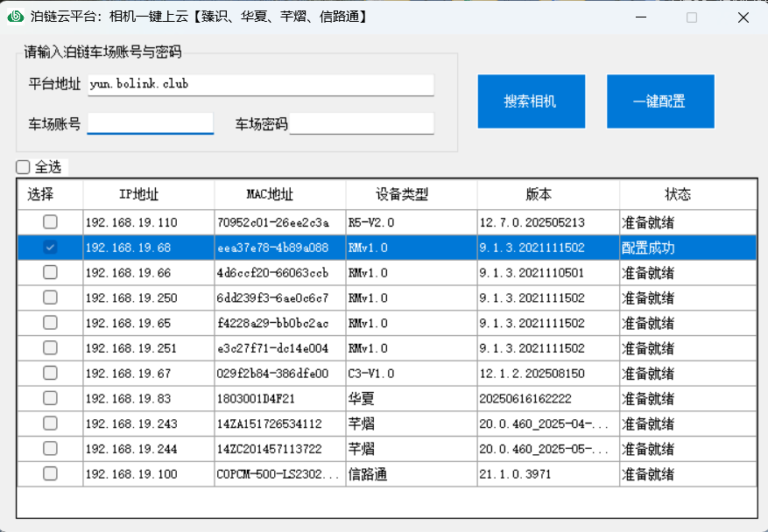Screen dimensions: 768x532
Task: Click the 搜索相机 button
Action: [531, 101]
